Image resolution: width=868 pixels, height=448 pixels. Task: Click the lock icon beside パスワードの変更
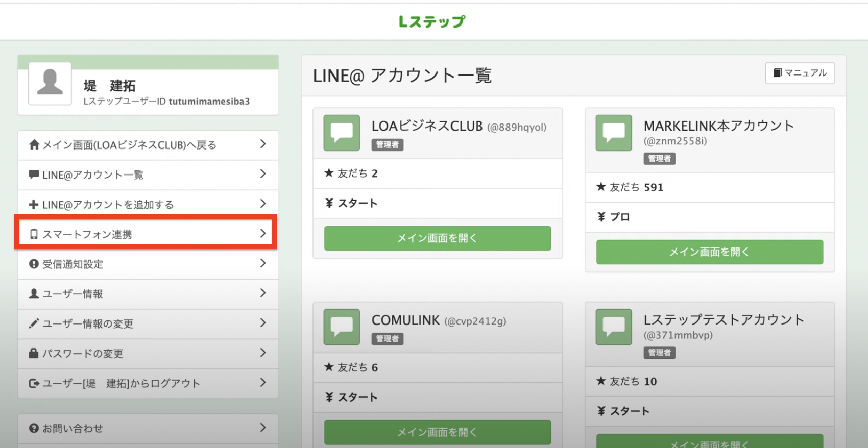34,353
